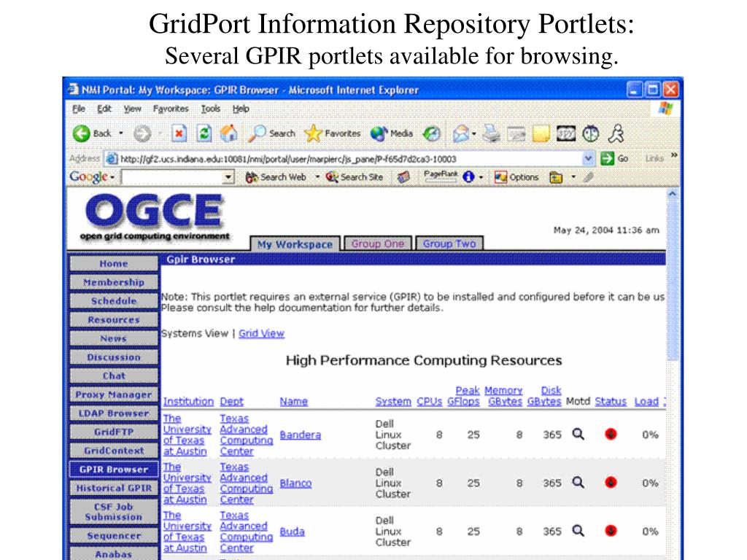Click the red status indicator for Blanco
The image size is (747, 560).
611,483
